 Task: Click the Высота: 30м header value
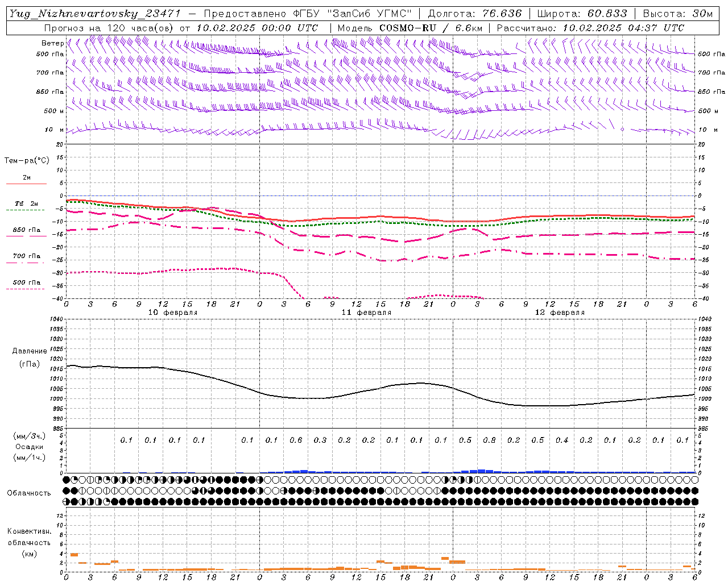[678, 14]
